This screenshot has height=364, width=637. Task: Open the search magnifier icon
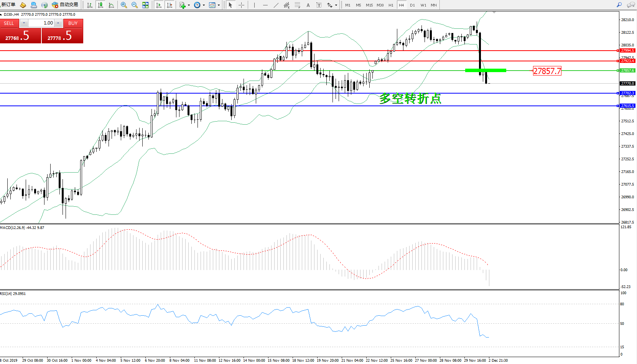pos(619,5)
